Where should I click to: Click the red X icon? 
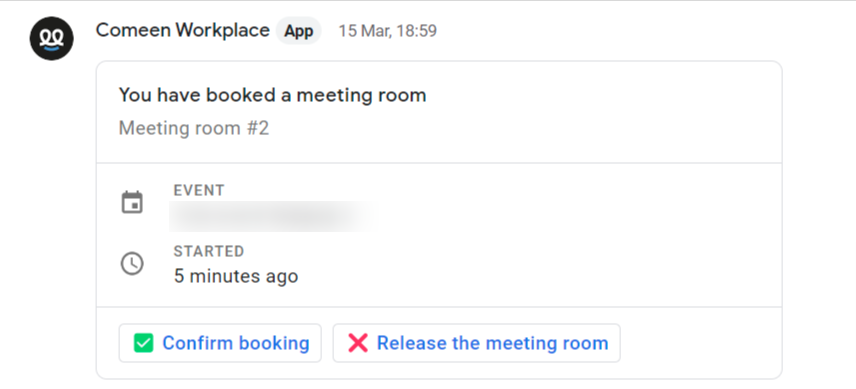[358, 343]
